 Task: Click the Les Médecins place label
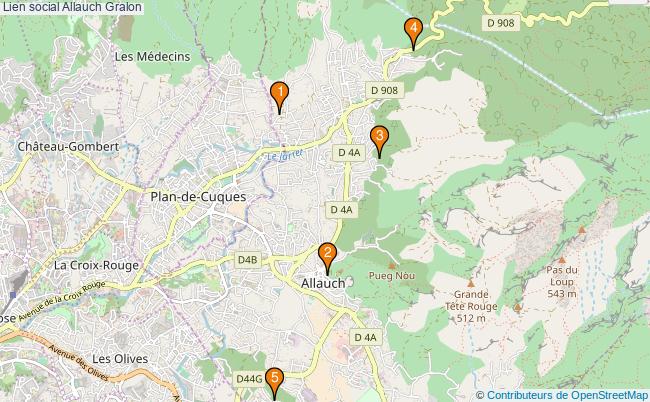coord(153,56)
